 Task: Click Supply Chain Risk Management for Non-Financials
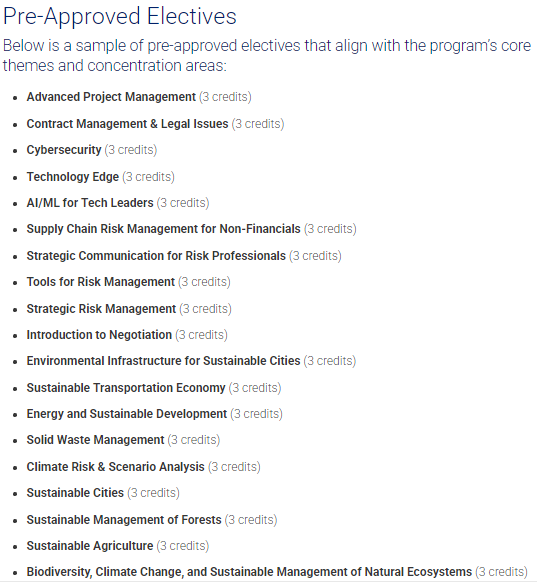[x=163, y=229]
